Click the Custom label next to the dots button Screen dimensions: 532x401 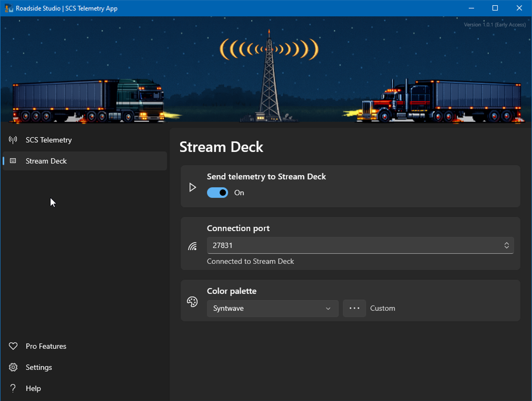[x=382, y=308]
